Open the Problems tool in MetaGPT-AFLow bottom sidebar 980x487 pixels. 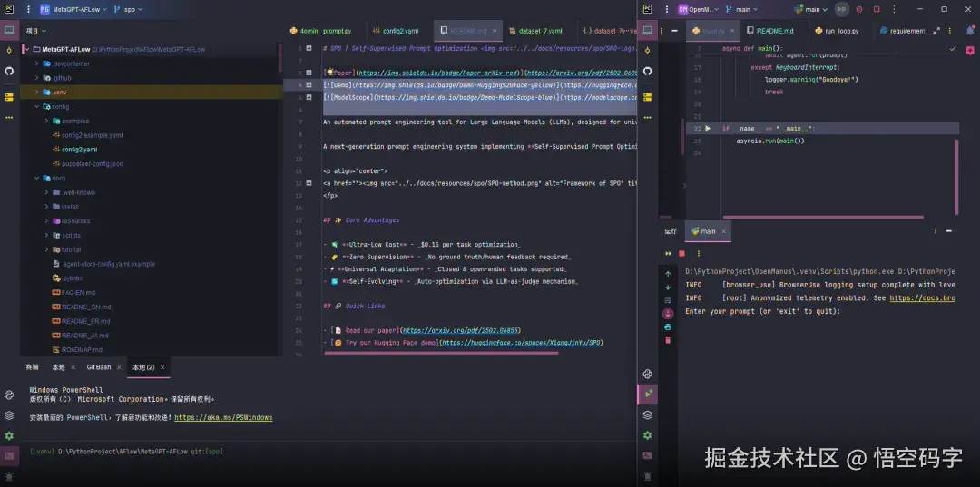coord(9,476)
